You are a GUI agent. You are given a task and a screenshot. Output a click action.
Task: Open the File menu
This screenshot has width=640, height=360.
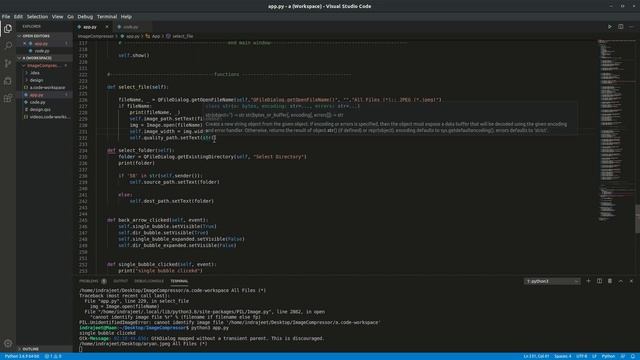pos(6,17)
